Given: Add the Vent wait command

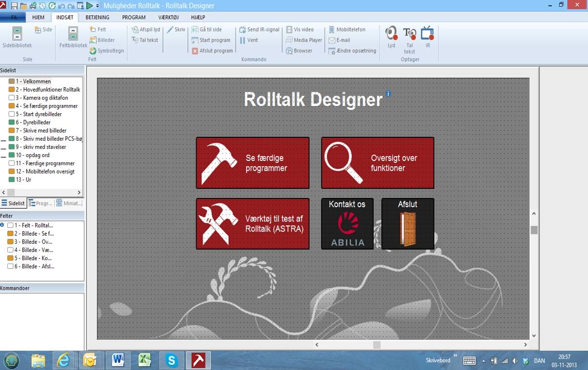Looking at the screenshot, I should (x=248, y=40).
